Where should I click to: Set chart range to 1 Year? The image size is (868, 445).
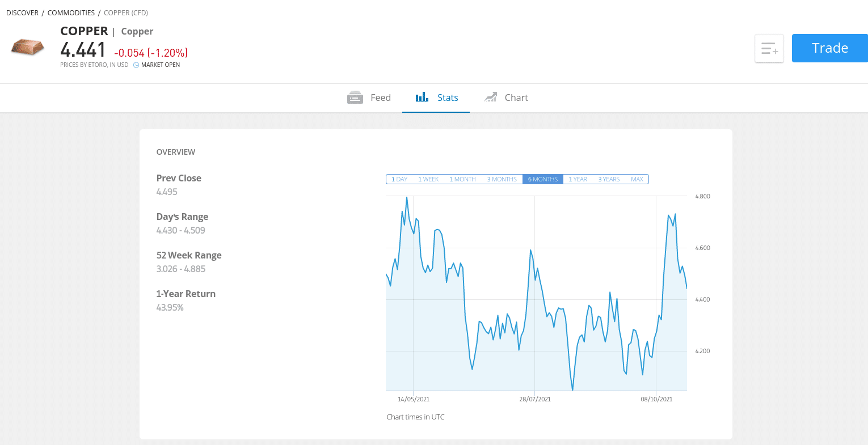click(x=578, y=179)
